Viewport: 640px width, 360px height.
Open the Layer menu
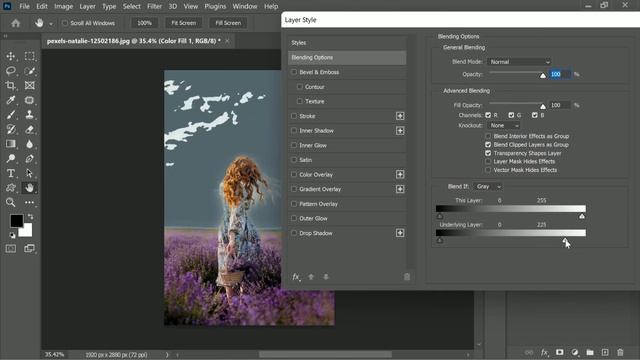[x=87, y=7]
